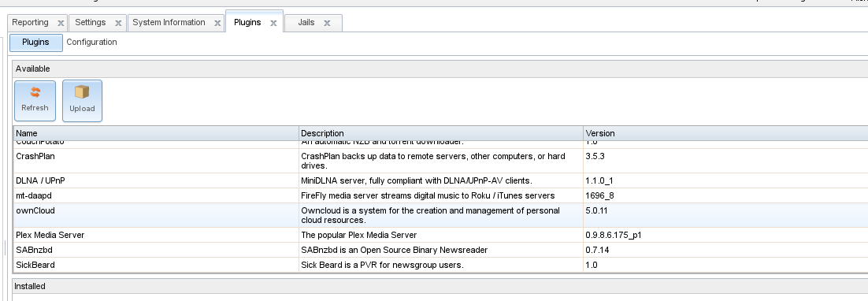The image size is (868, 301).
Task: Sort by the Version column header
Action: (x=725, y=133)
